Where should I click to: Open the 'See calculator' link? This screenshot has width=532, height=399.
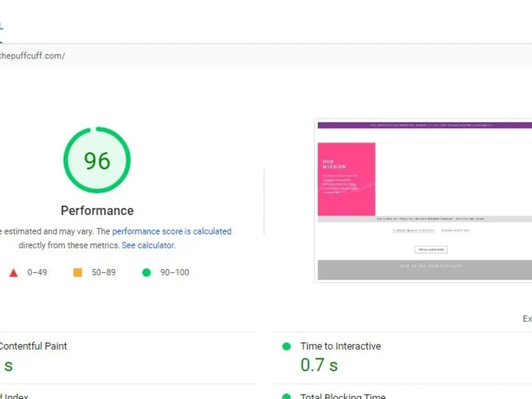tap(148, 245)
